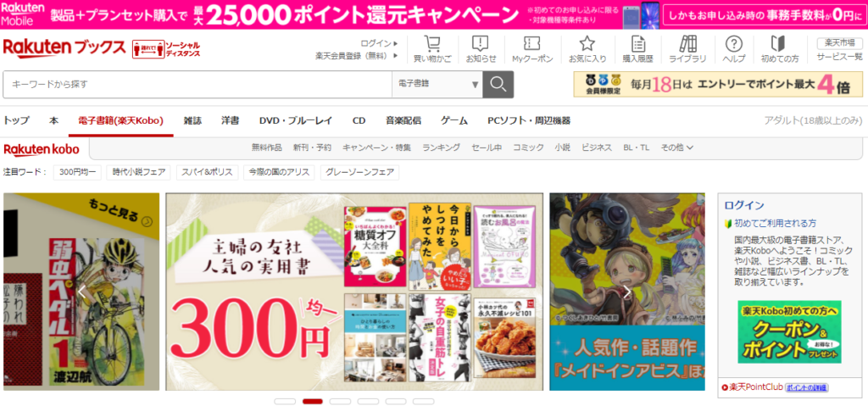Click the 楽天市場 button
Viewport: 868px width, 406px height.
coord(840,43)
